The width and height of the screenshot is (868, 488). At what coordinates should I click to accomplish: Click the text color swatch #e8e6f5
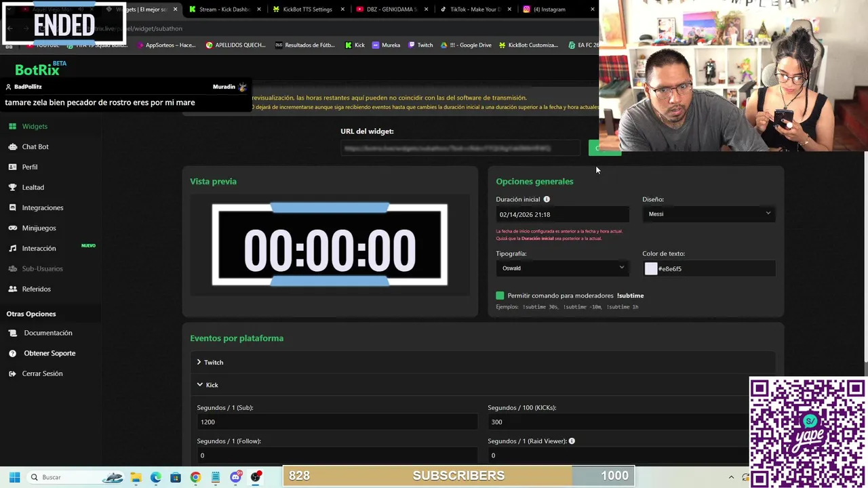coord(651,268)
